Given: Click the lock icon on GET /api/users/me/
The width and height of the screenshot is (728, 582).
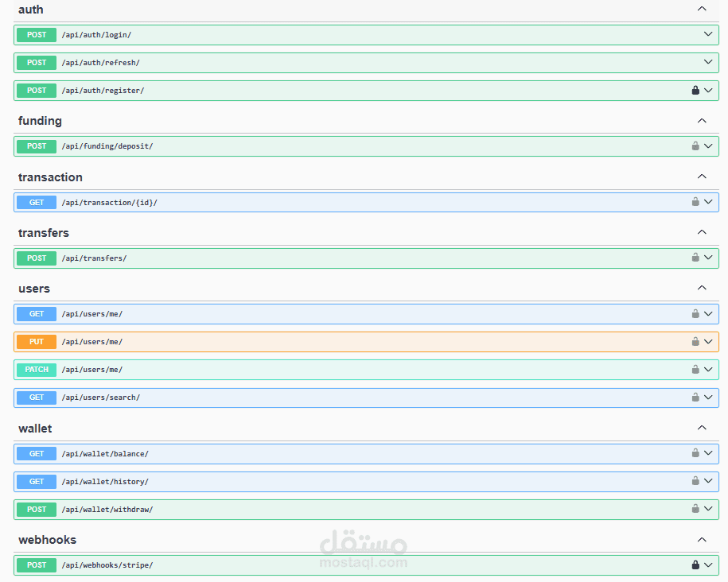Looking at the screenshot, I should click(695, 314).
